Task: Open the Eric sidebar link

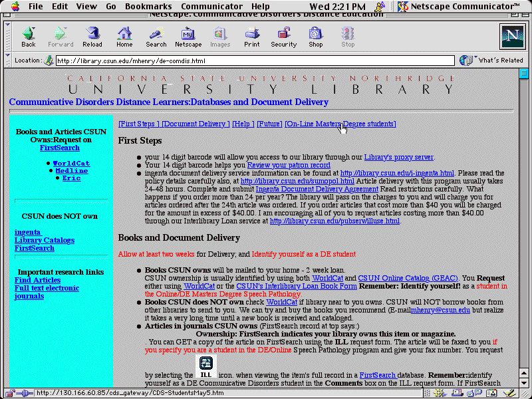Action: click(x=72, y=178)
